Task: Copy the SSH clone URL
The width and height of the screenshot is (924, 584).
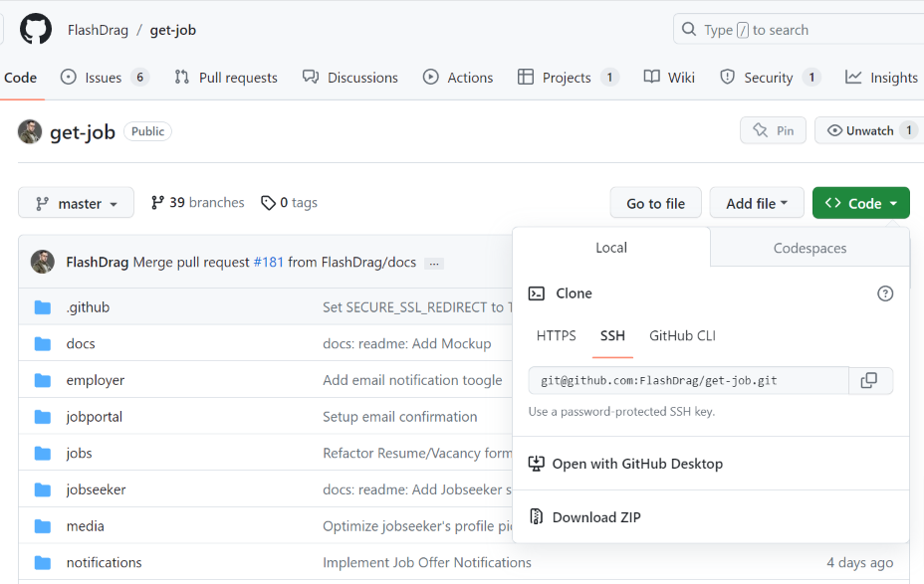Action: tap(869, 380)
